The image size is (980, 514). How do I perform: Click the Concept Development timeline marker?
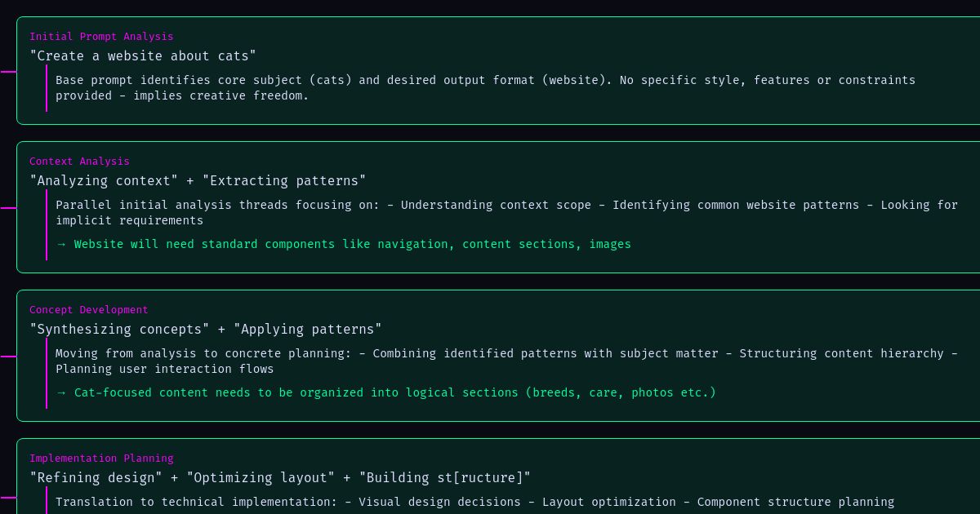click(x=8, y=357)
